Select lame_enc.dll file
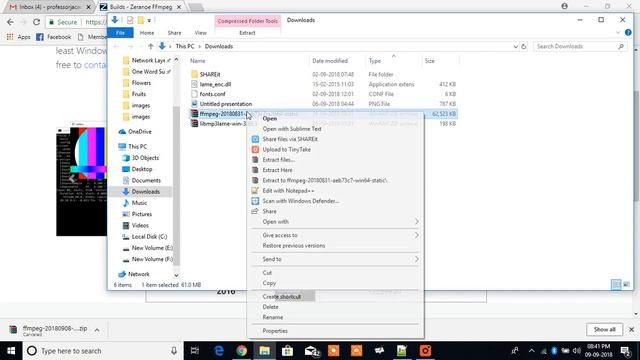The height and width of the screenshot is (360, 640). [x=215, y=84]
